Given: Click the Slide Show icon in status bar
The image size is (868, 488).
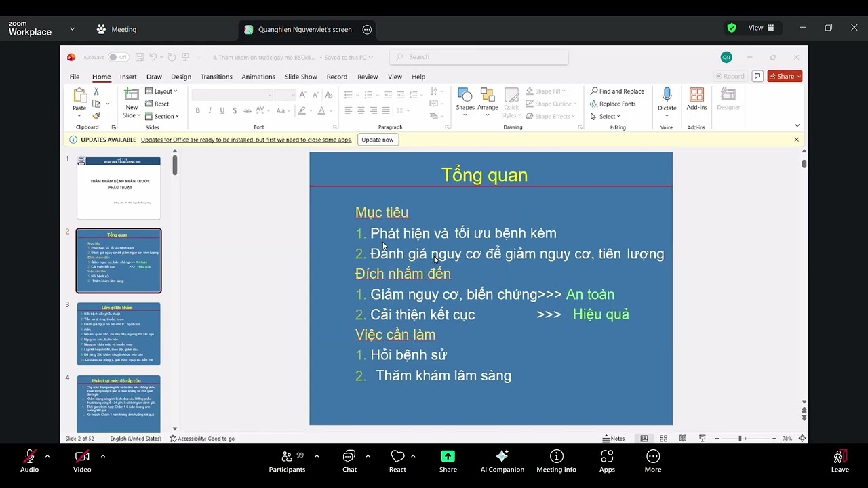Looking at the screenshot, I should coord(702,439).
